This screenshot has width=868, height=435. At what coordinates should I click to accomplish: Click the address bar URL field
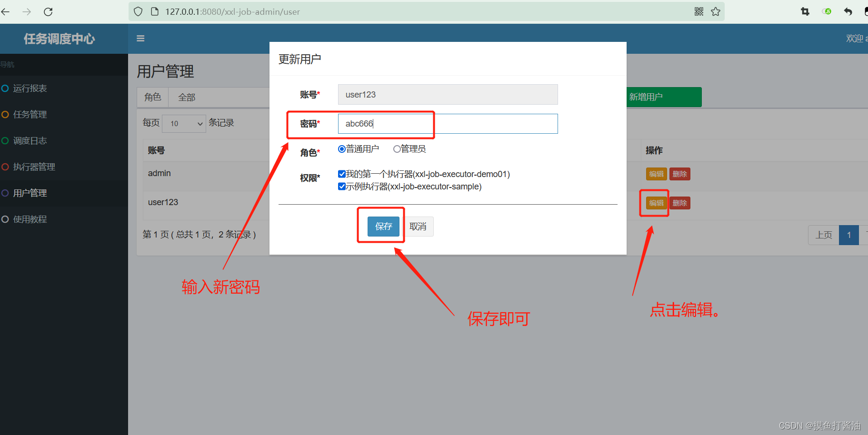click(x=426, y=11)
